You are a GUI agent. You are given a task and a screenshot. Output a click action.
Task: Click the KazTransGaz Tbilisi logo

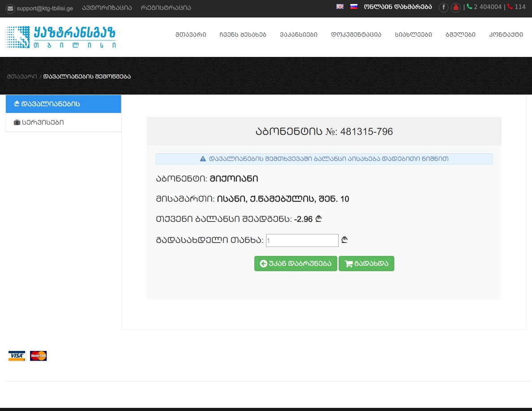pos(61,37)
